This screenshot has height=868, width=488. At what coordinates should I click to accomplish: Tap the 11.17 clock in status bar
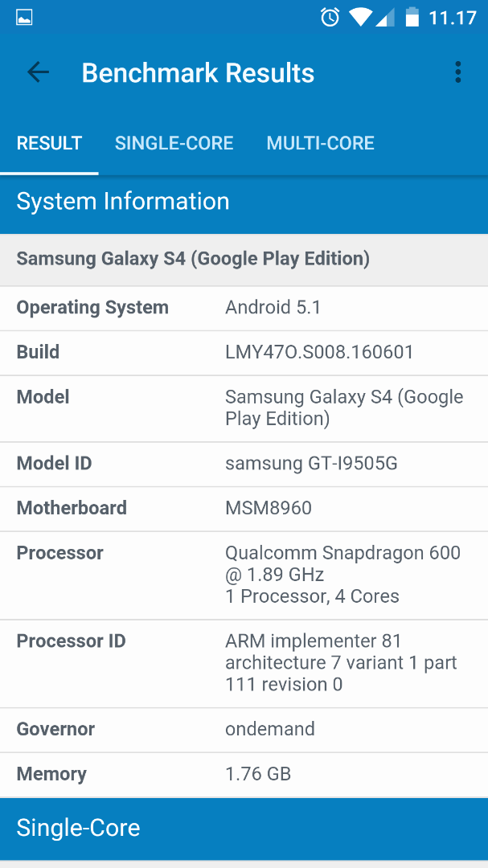(452, 18)
